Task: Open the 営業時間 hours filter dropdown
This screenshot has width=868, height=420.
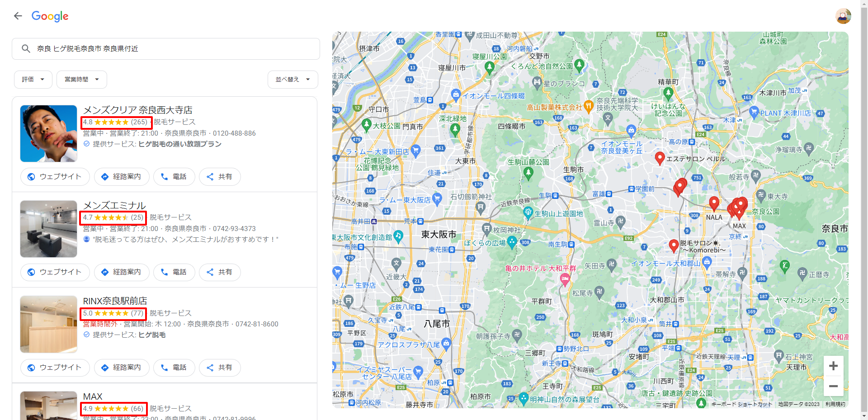Action: pyautogui.click(x=82, y=80)
